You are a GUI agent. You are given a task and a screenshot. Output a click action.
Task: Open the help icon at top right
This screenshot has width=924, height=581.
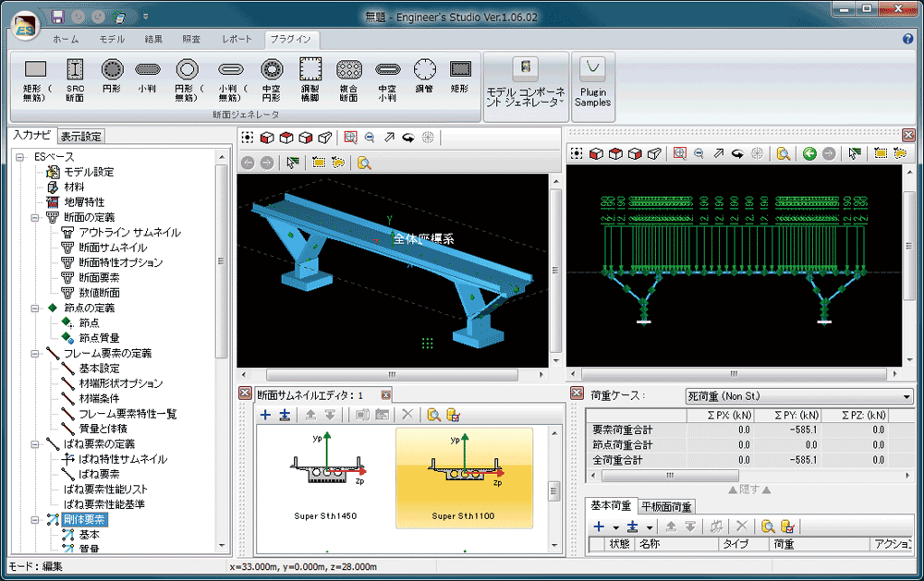coord(907,39)
